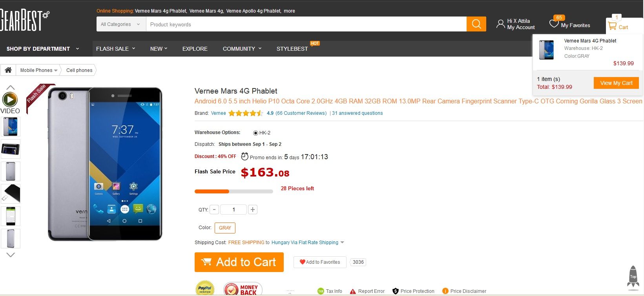Select third thumbnail back of phone

pos(11,171)
